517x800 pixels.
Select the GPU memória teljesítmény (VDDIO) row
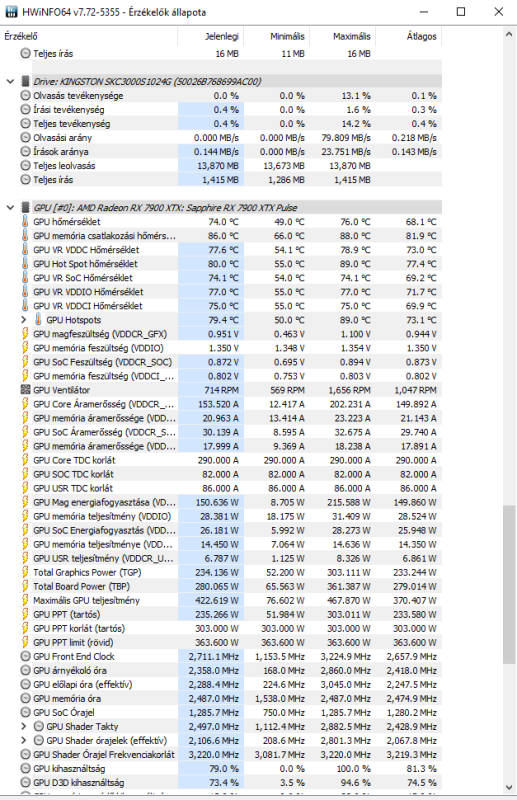(230, 516)
